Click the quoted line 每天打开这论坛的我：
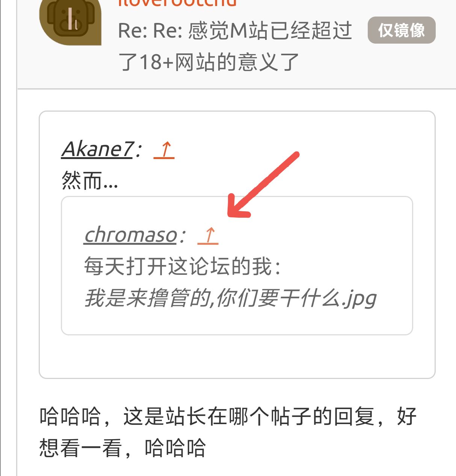The image size is (456, 476). (183, 267)
